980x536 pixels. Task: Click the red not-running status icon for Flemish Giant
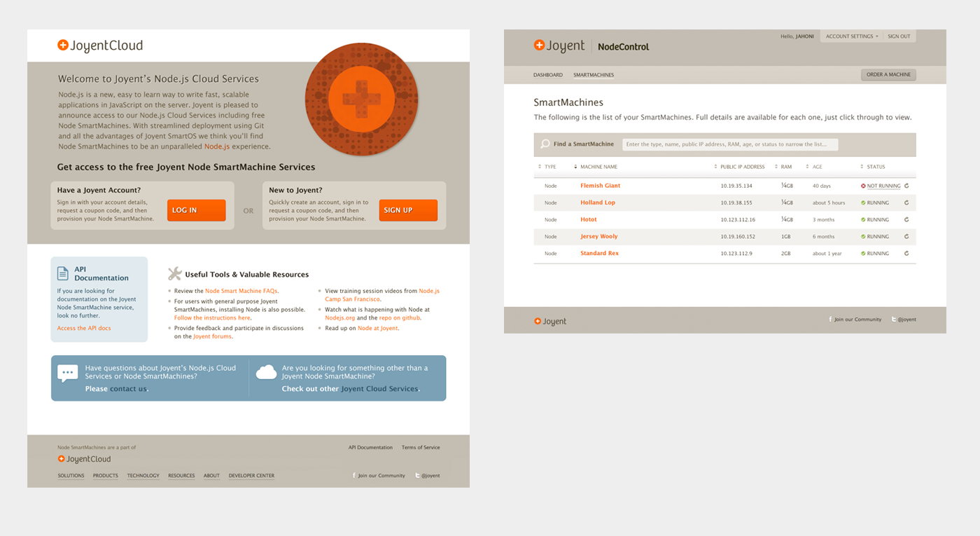pyautogui.click(x=863, y=186)
